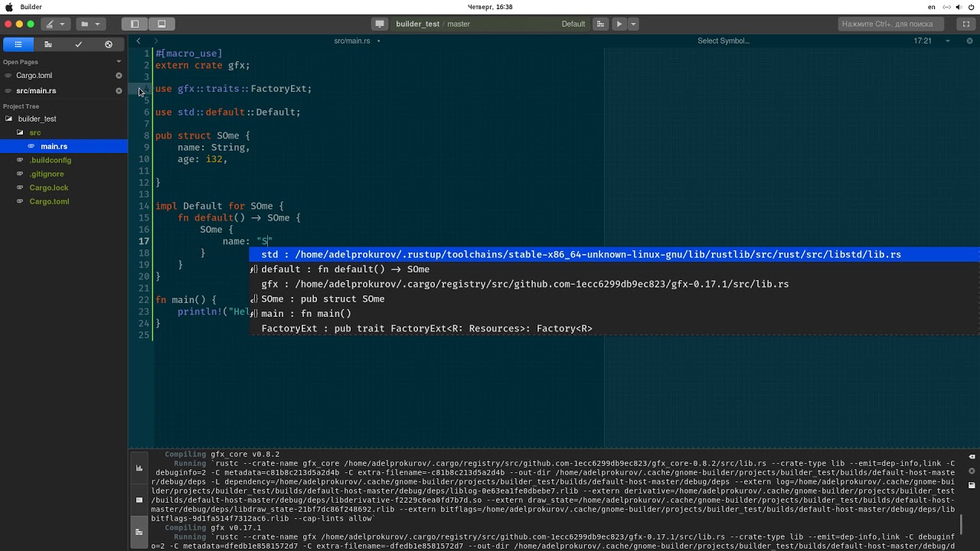Open the build issues sidebar panel

(48, 44)
